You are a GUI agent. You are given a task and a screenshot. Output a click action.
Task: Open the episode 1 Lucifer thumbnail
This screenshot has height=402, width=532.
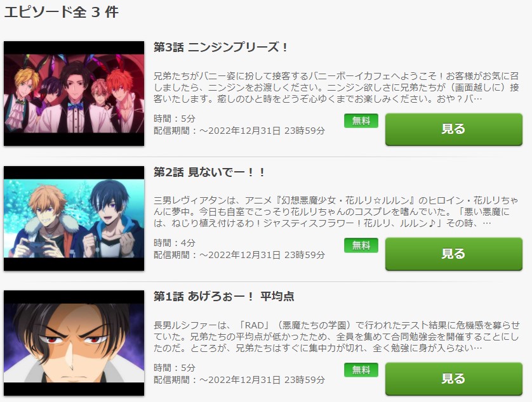74,343
